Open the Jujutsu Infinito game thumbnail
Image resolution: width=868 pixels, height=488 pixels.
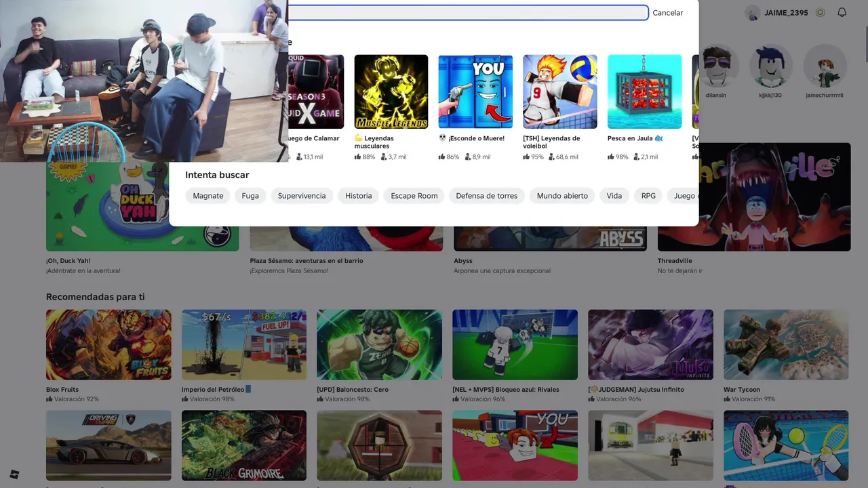(650, 345)
